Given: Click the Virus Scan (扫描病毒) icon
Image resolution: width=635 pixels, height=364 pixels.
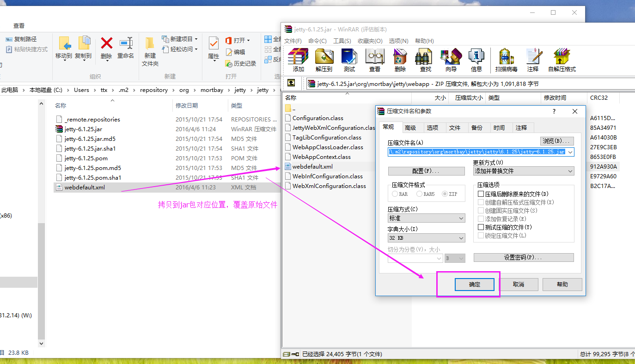Looking at the screenshot, I should (x=506, y=57).
